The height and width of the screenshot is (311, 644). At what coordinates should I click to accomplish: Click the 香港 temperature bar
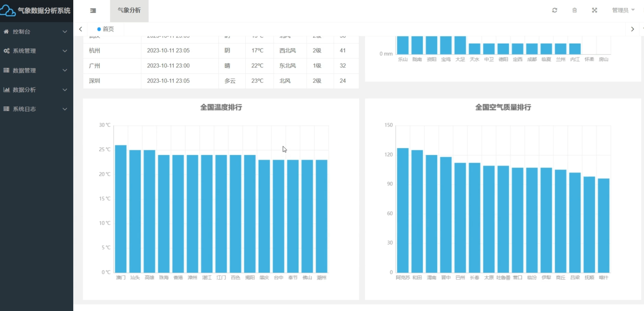pos(178,214)
